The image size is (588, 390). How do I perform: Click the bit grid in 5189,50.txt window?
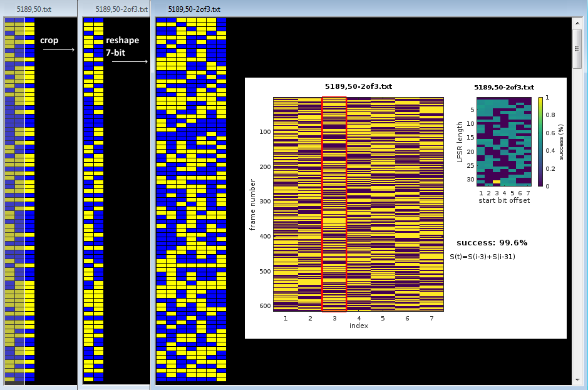point(19,200)
